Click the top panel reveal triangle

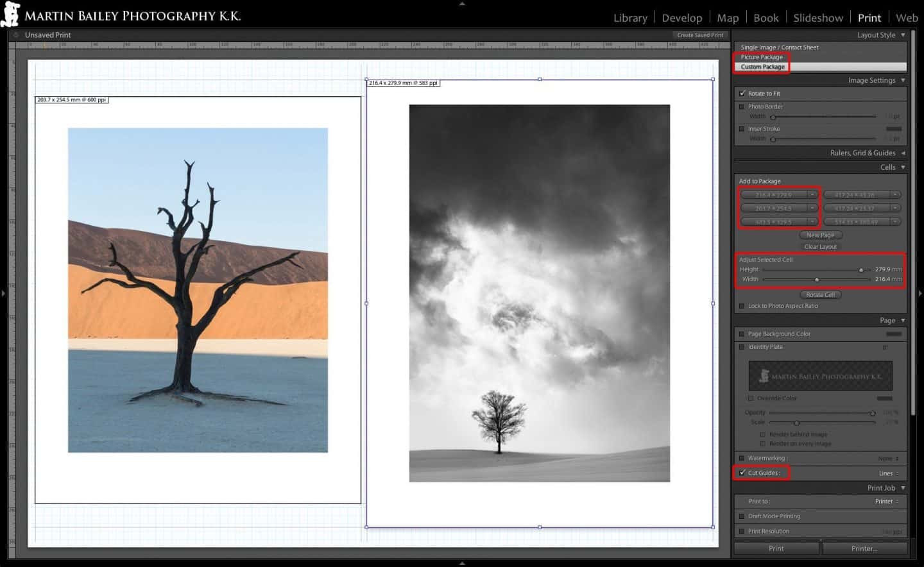461,3
